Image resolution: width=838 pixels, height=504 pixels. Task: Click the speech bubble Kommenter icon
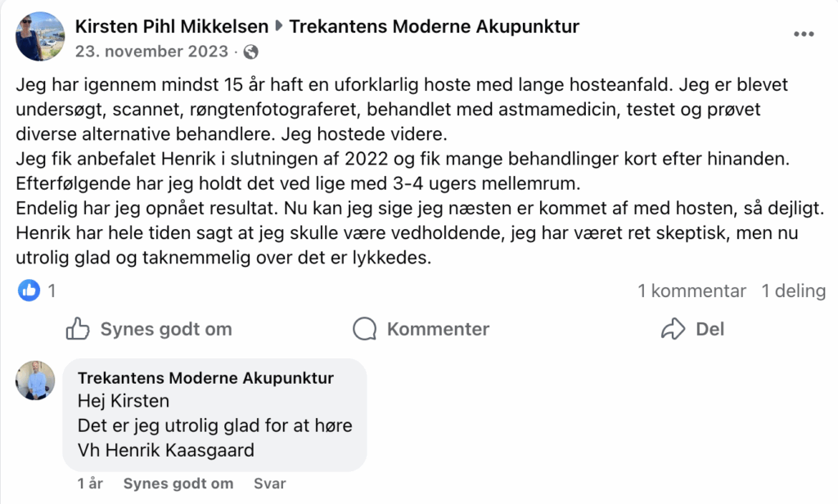coord(365,329)
